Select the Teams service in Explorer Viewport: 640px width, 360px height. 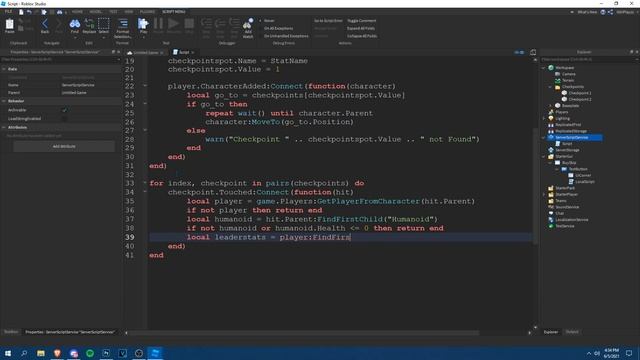(561, 200)
